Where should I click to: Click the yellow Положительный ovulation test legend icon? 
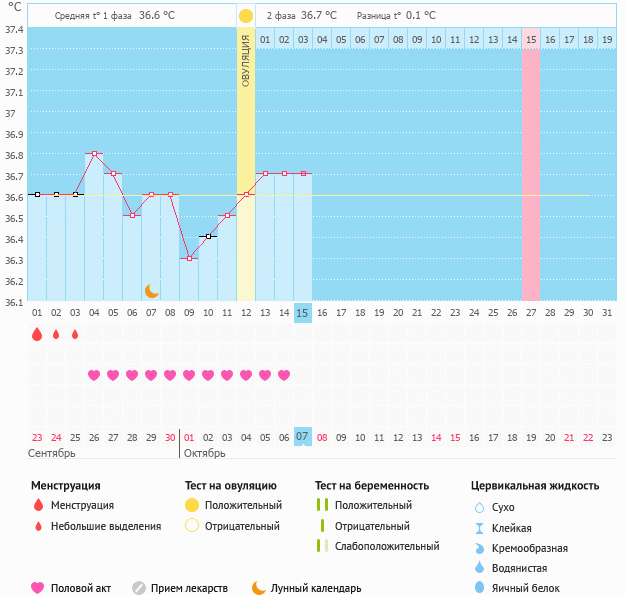pyautogui.click(x=191, y=506)
